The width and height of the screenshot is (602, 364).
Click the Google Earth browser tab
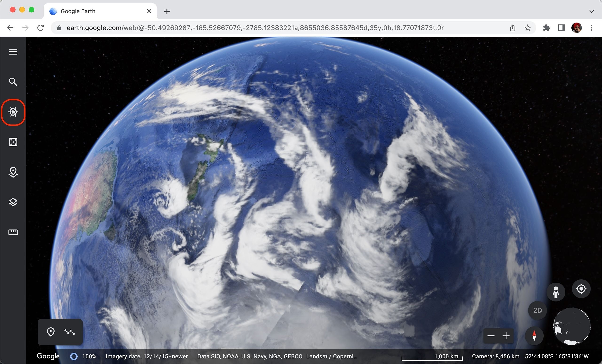point(99,11)
